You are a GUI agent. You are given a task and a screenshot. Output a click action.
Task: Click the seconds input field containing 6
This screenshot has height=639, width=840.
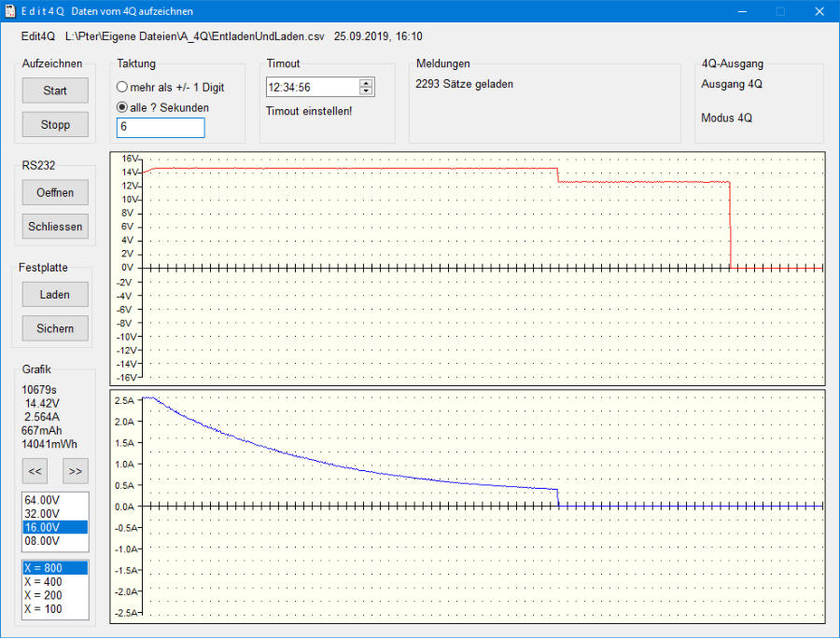tap(160, 128)
